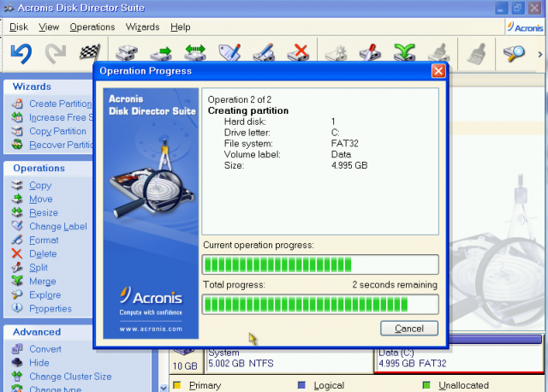Click the Delete red X sidebar icon
The width and height of the screenshot is (548, 392).
click(17, 253)
